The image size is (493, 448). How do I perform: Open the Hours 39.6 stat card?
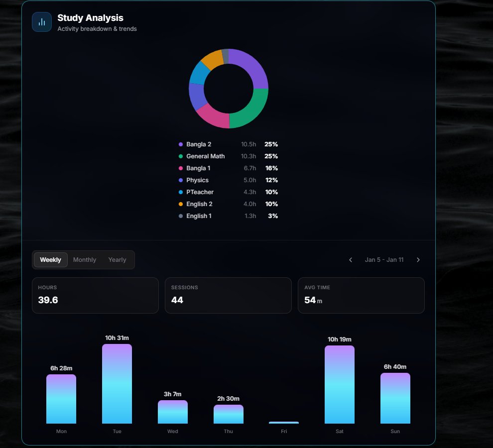click(x=95, y=295)
